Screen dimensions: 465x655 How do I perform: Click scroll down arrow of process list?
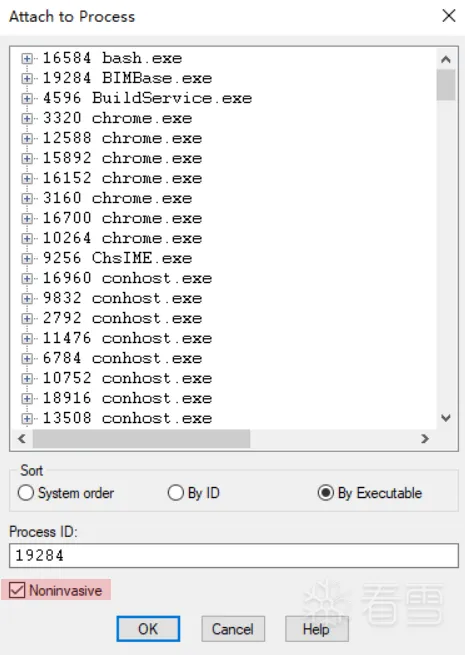point(446,418)
